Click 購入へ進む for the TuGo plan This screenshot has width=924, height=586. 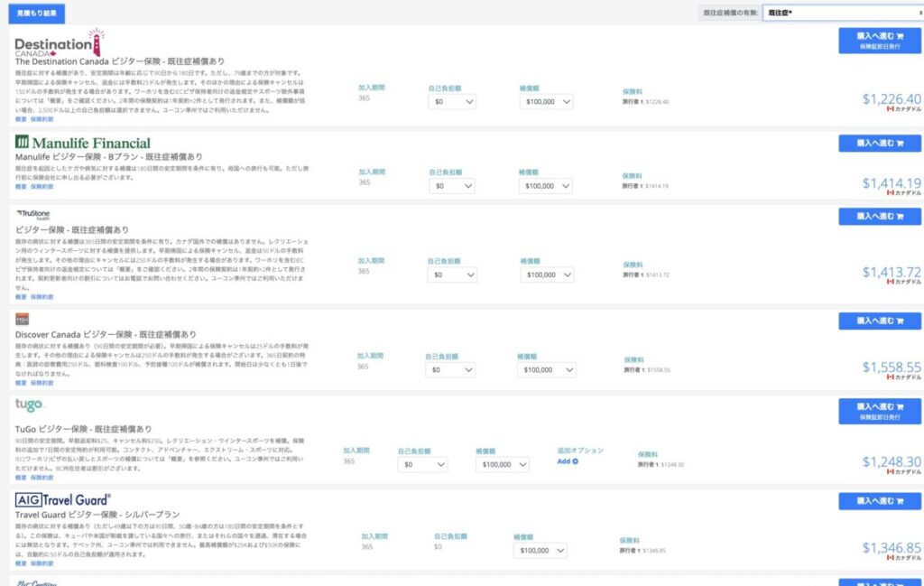(880, 411)
